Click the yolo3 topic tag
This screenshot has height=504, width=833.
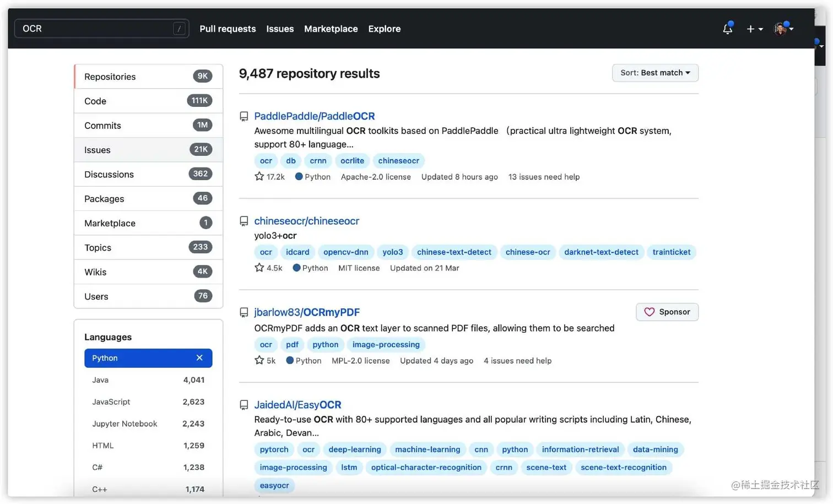tap(393, 252)
